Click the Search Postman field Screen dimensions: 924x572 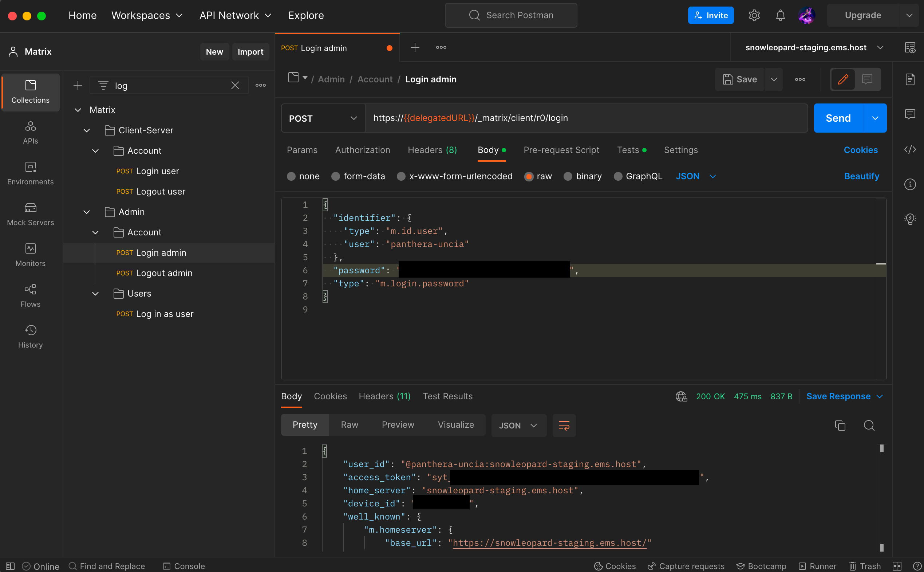[x=511, y=16]
